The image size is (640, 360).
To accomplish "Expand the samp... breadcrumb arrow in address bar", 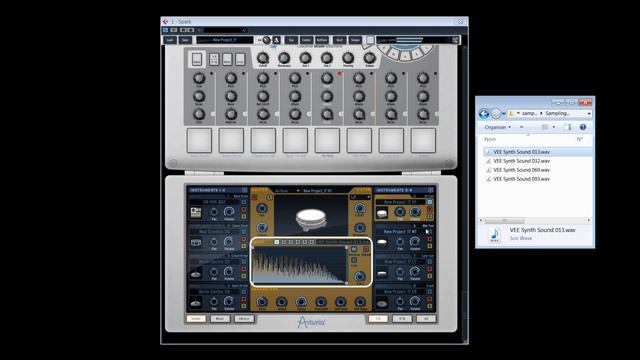I will (542, 113).
